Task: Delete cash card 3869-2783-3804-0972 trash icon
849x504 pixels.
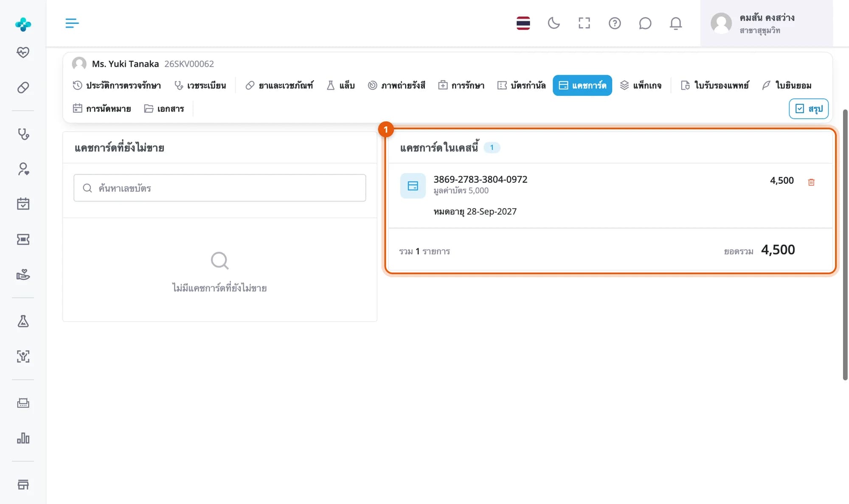Action: pos(811,182)
